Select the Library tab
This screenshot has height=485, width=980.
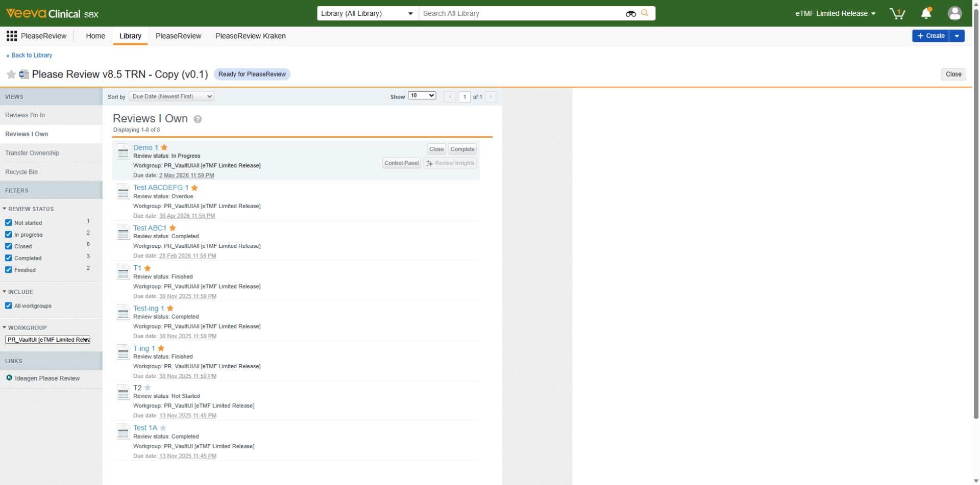click(x=130, y=36)
